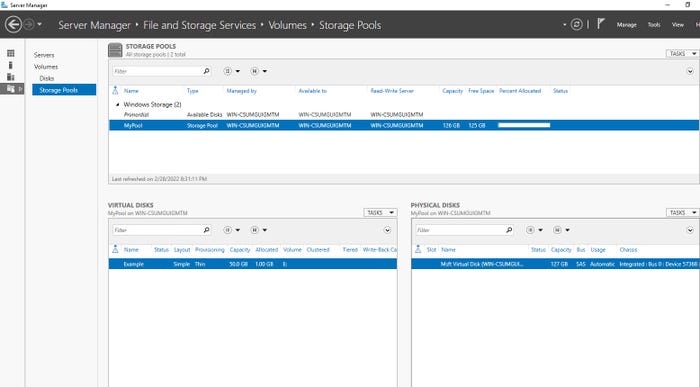
Task: Open Storage Pools TASKS dropdown
Action: (682, 54)
